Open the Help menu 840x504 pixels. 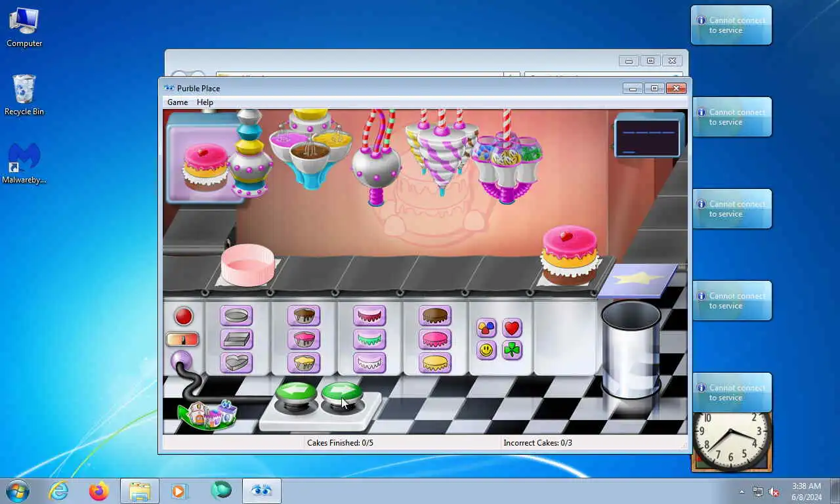[x=205, y=102]
